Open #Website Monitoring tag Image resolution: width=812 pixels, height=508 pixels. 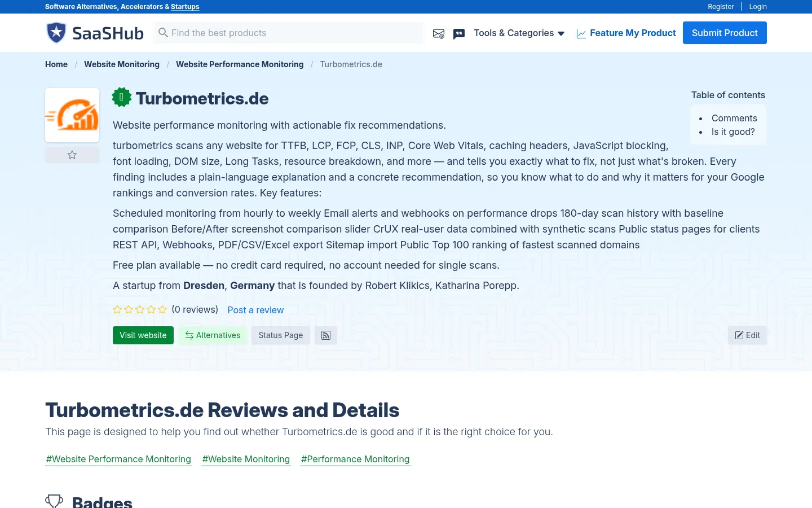(x=246, y=459)
